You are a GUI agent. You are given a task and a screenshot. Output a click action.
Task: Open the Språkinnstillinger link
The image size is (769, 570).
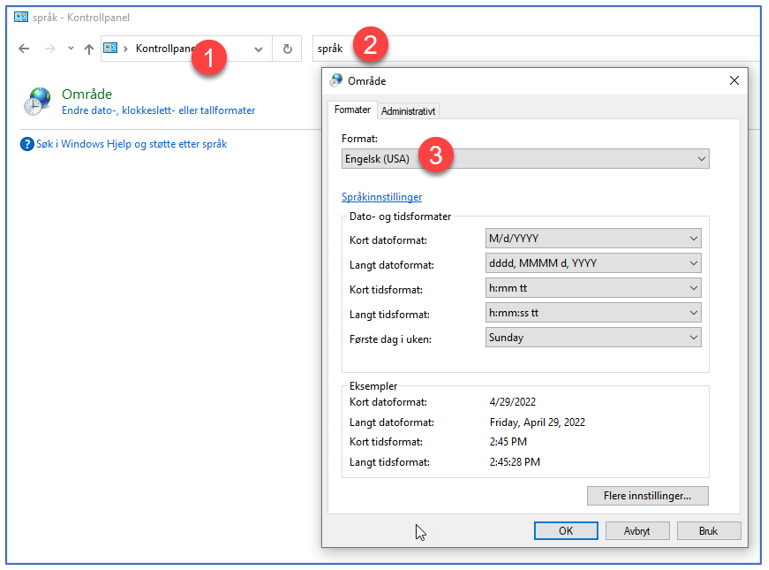[382, 197]
